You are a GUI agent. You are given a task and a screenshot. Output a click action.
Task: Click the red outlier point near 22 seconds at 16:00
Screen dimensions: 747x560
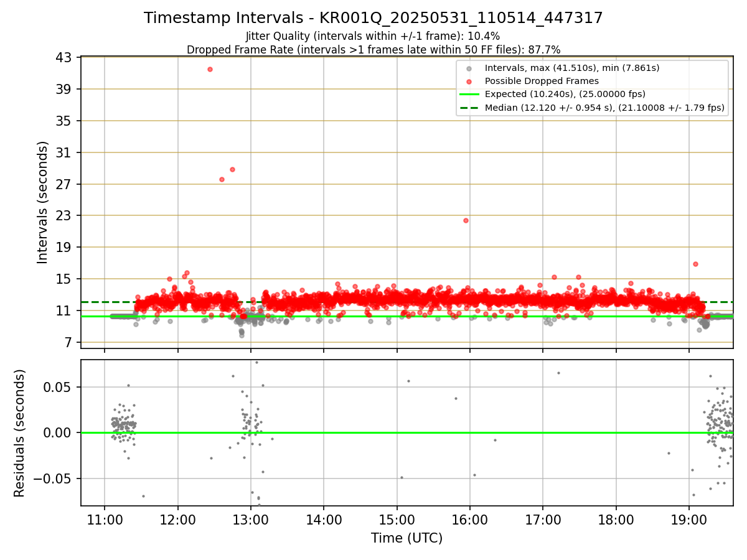[x=466, y=220]
